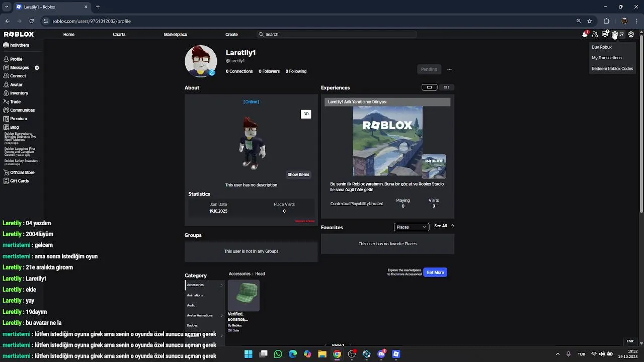Open WhatsApp from the taskbar

point(278,354)
